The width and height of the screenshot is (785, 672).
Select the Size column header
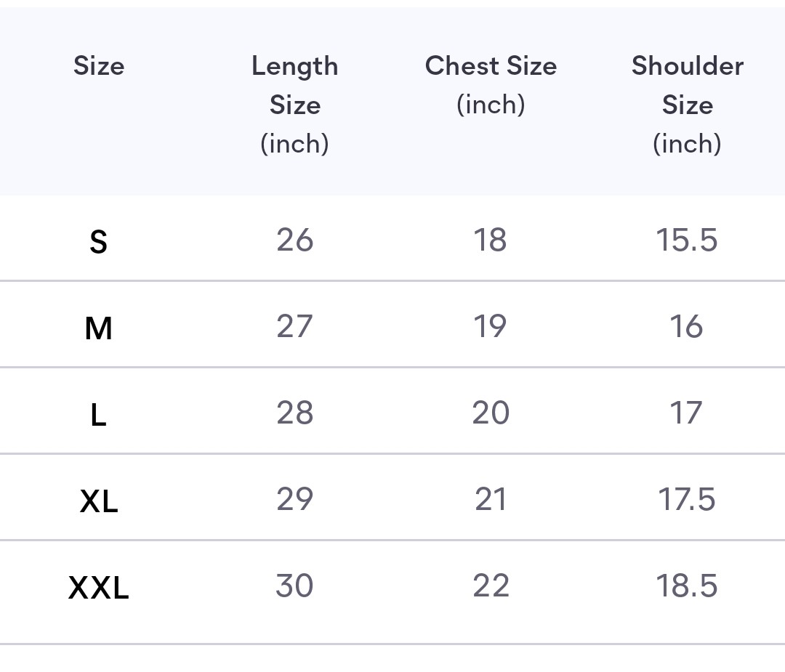(99, 66)
